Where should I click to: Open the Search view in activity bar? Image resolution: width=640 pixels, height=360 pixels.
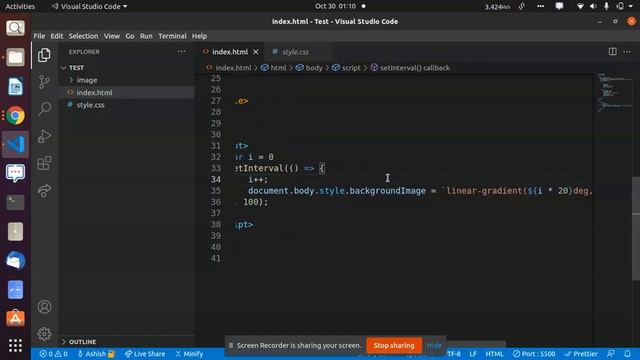(44, 109)
